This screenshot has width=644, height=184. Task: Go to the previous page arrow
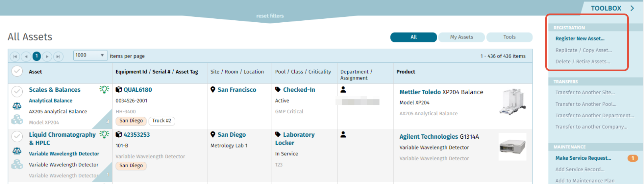(26, 56)
